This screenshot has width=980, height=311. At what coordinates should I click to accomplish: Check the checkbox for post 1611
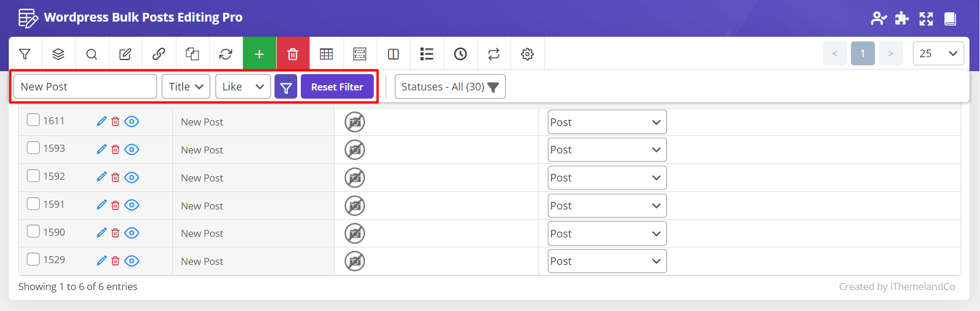[x=33, y=120]
